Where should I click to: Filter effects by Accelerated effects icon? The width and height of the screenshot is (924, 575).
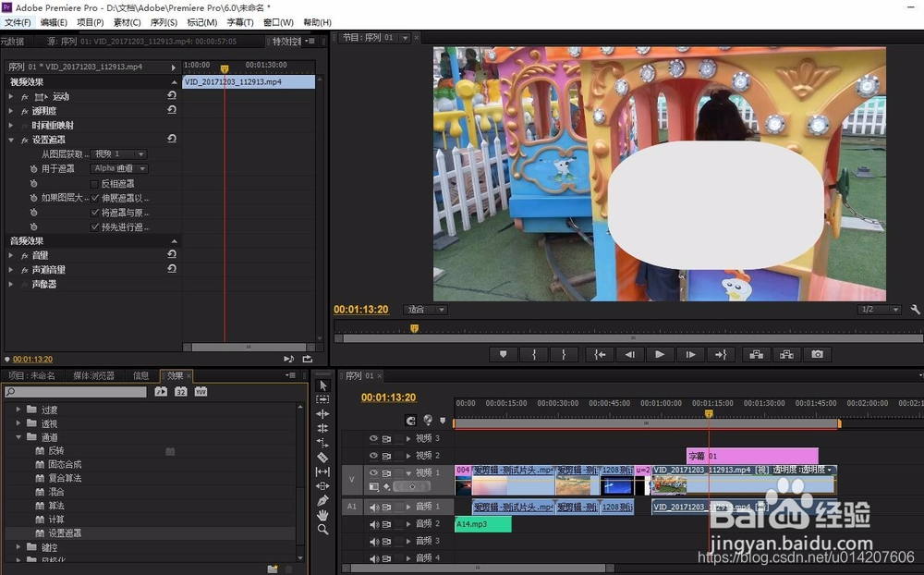161,392
